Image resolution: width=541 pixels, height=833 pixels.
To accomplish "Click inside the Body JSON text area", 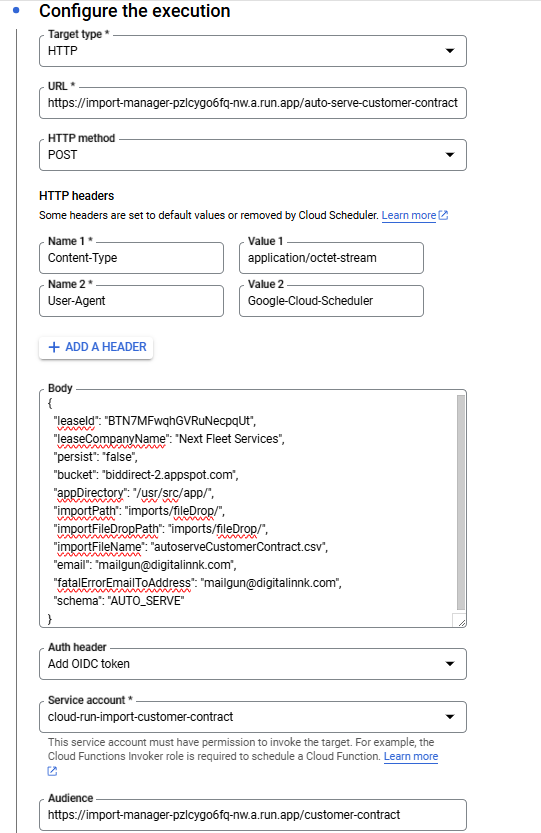I will (248, 509).
